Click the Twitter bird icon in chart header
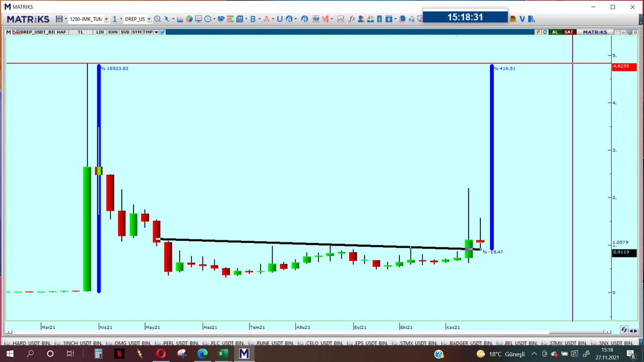This screenshot has width=644, height=362. 162,32
